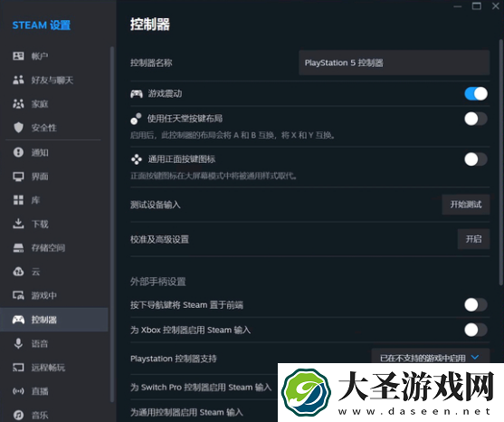The width and height of the screenshot is (504, 422).
Task: Select 家庭 in the sidebar
Action: [54, 103]
